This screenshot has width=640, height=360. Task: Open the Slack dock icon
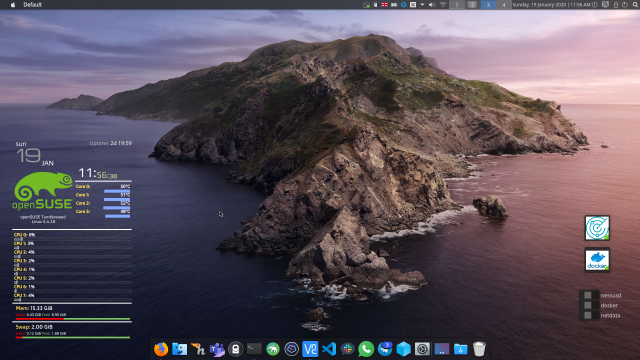click(x=348, y=349)
